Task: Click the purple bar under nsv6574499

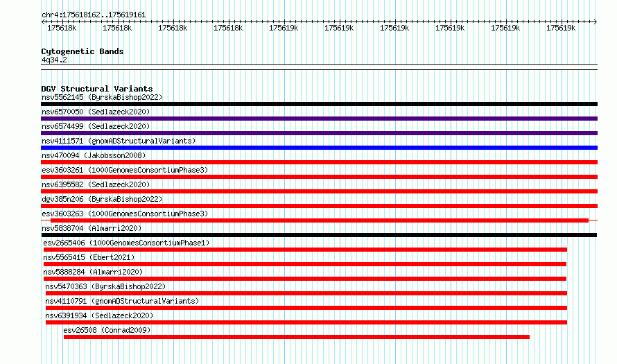Action: click(319, 133)
